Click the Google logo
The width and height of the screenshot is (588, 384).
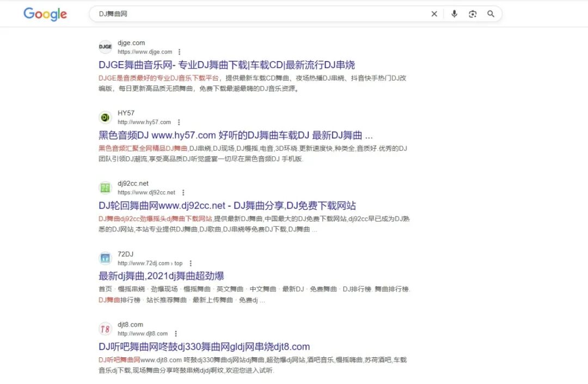[x=45, y=14]
